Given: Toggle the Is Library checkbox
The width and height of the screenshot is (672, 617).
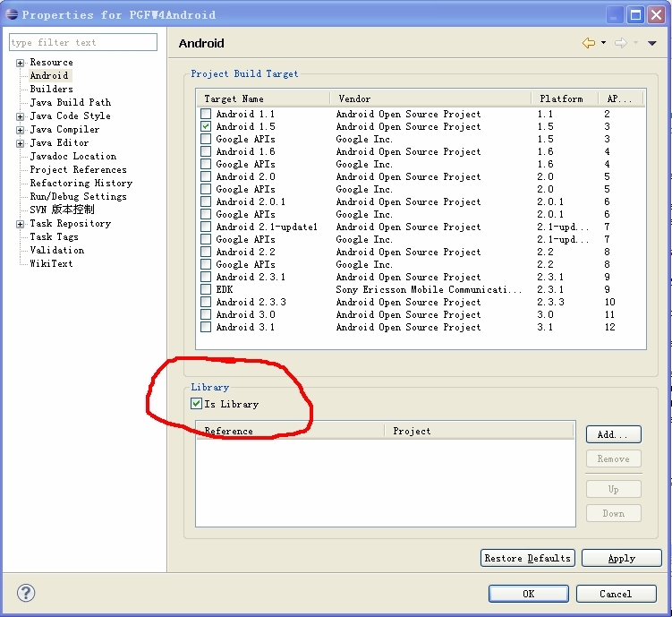Looking at the screenshot, I should pyautogui.click(x=197, y=404).
